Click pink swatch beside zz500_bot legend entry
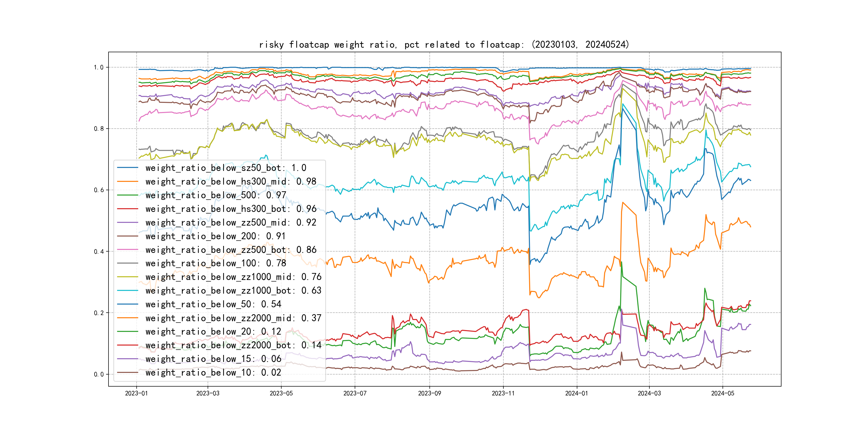Screen dimensions: 868x434 [128, 250]
